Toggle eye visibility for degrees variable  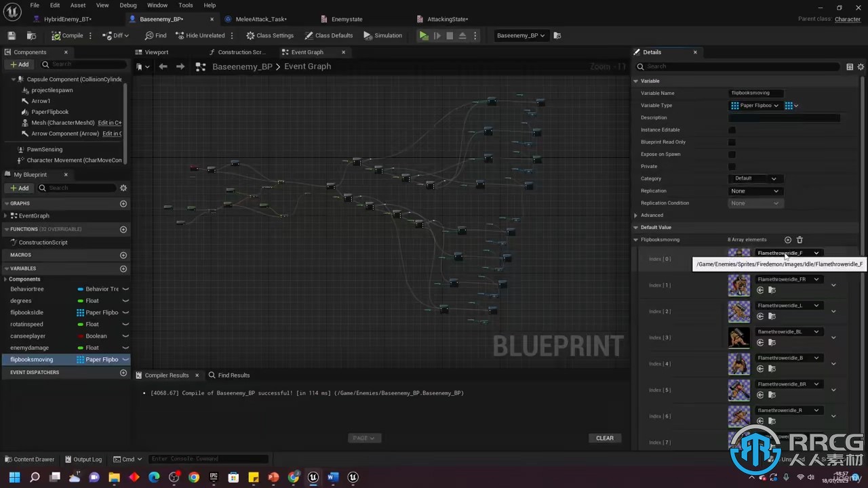tap(125, 301)
